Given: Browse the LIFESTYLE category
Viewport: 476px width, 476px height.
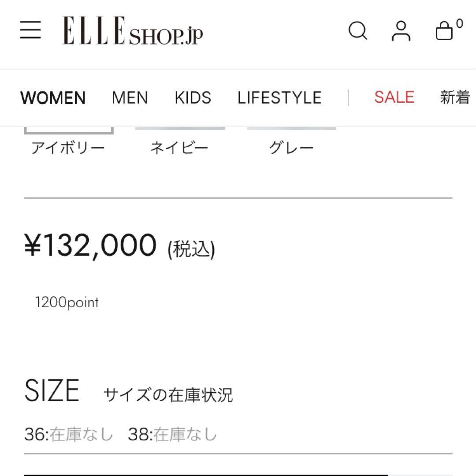Looking at the screenshot, I should coord(279,97).
